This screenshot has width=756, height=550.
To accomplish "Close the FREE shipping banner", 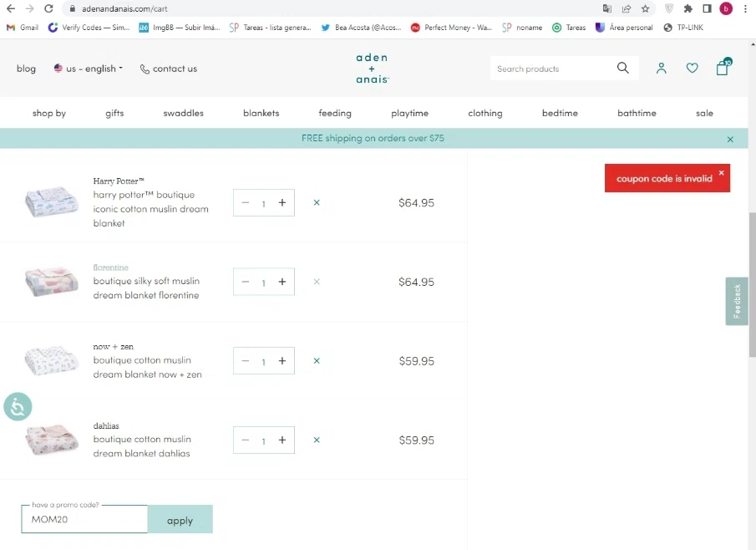I will coord(730,140).
